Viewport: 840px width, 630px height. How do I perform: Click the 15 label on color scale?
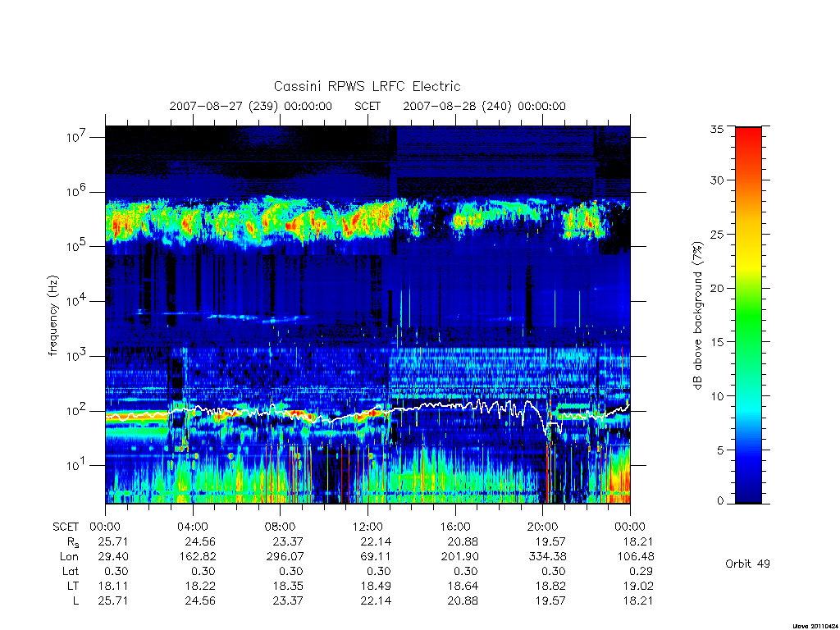click(717, 342)
